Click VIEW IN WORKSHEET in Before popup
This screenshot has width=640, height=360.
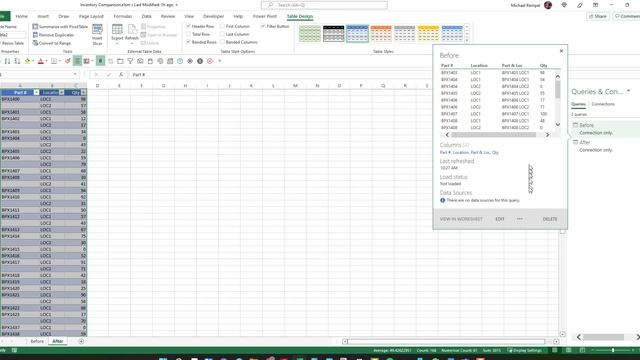click(461, 219)
